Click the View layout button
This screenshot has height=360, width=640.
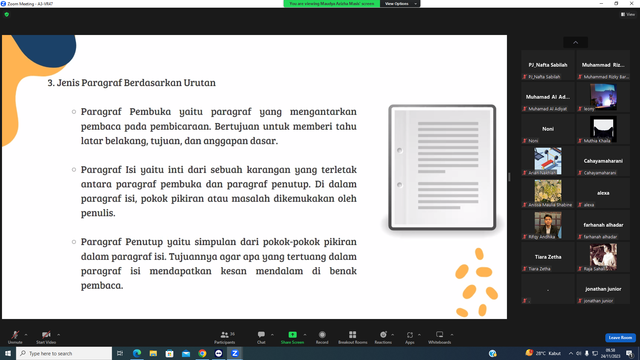(628, 14)
